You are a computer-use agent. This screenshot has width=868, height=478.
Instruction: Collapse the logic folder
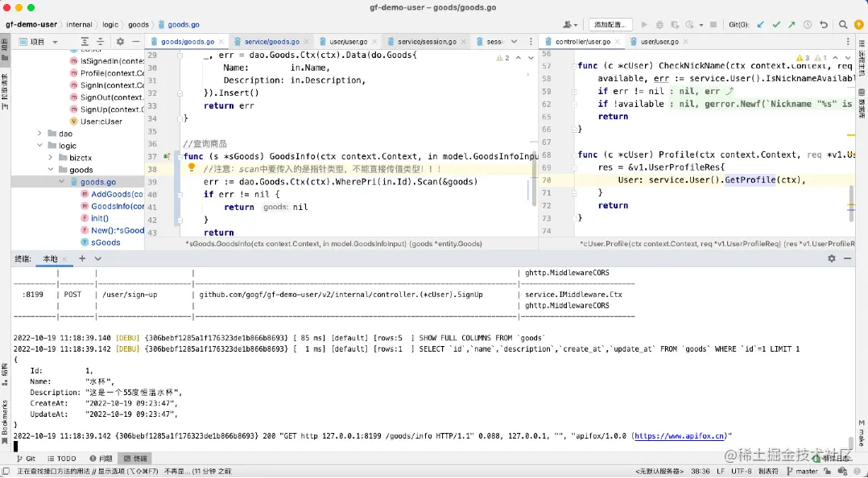pyautogui.click(x=39, y=146)
